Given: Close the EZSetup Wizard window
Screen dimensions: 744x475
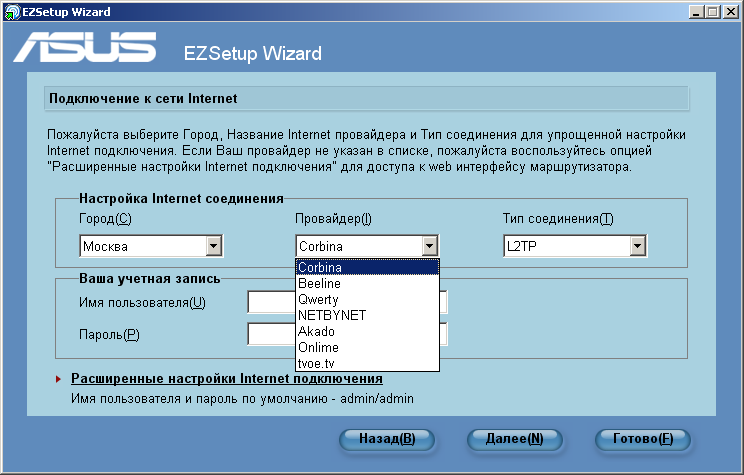Looking at the screenshot, I should tap(730, 12).
